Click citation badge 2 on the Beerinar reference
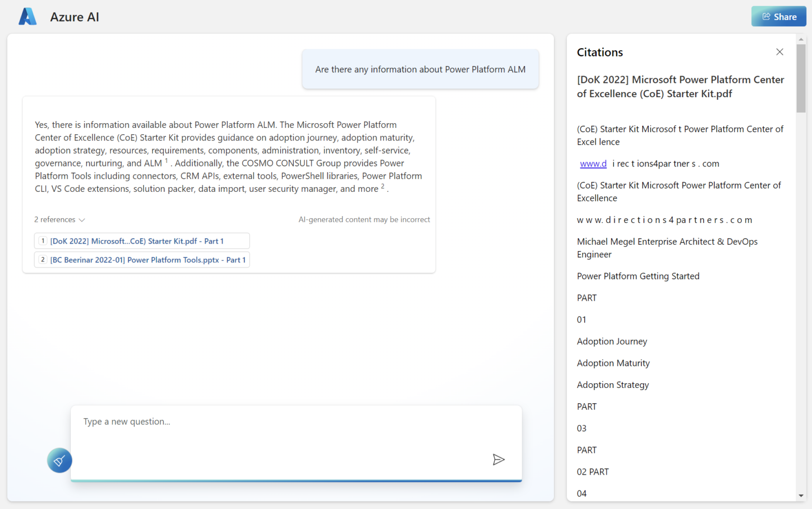The image size is (812, 509). point(43,260)
